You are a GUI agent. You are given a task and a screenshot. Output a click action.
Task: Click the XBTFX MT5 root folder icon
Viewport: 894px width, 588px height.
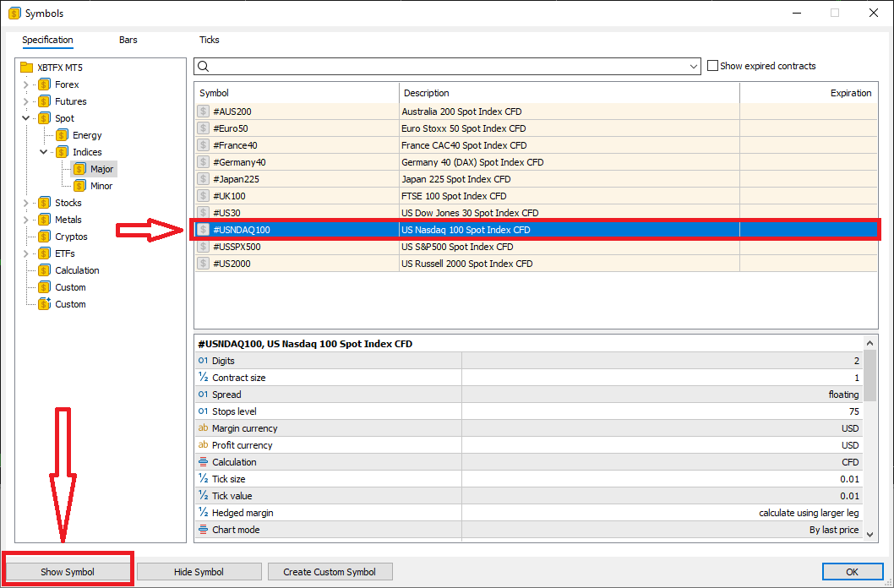tap(26, 68)
